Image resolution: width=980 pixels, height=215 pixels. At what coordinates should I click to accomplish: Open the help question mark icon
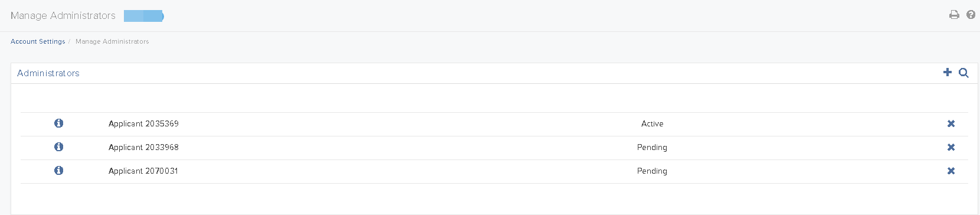pos(971,15)
